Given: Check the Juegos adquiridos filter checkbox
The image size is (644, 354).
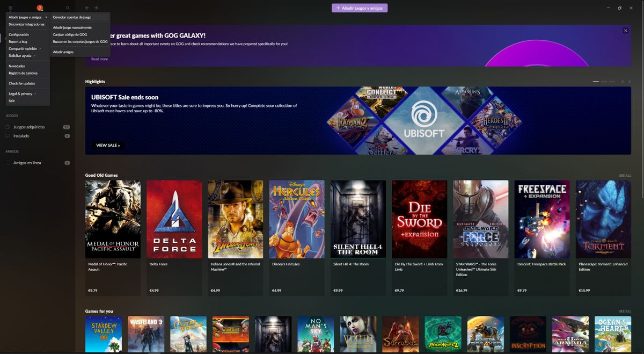Looking at the screenshot, I should coord(7,127).
